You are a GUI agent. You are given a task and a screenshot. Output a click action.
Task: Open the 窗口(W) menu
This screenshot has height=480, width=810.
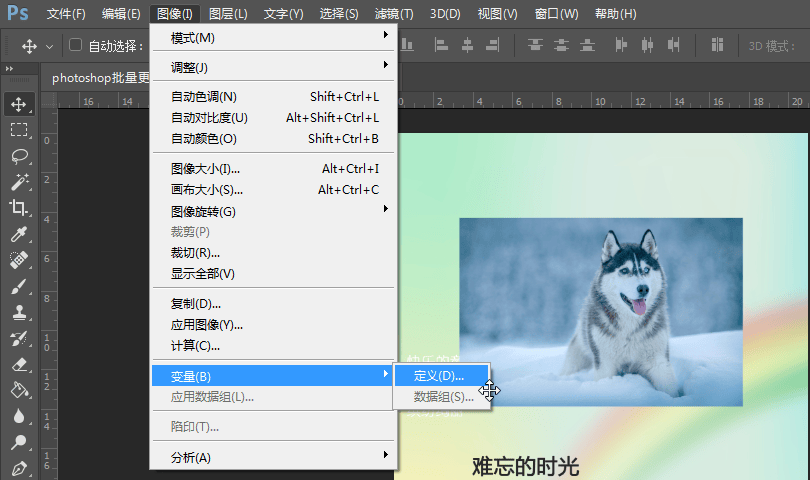[556, 14]
